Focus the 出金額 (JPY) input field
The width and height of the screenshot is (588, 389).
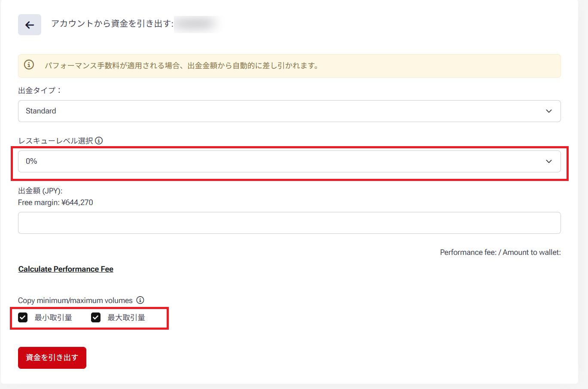[289, 223]
